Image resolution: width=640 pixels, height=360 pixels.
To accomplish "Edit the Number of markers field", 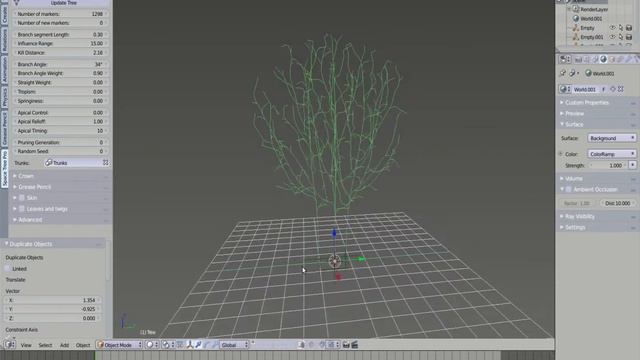I will click(x=60, y=14).
